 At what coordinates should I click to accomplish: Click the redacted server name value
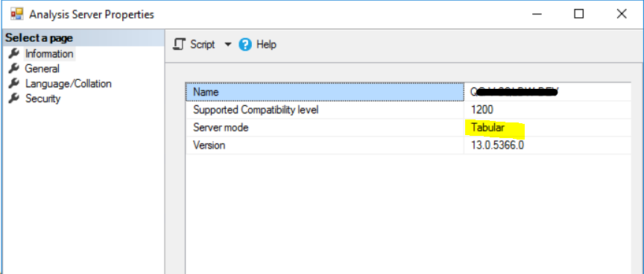pos(514,92)
